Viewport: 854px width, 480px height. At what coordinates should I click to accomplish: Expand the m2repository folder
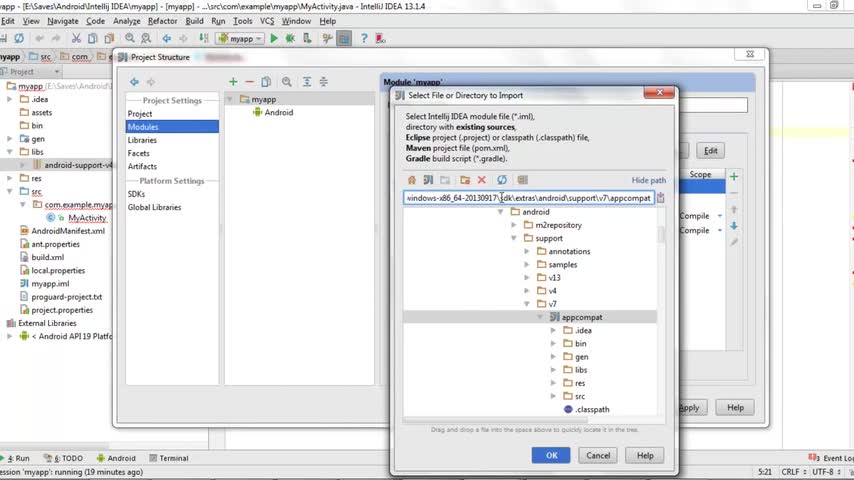[x=514, y=225]
